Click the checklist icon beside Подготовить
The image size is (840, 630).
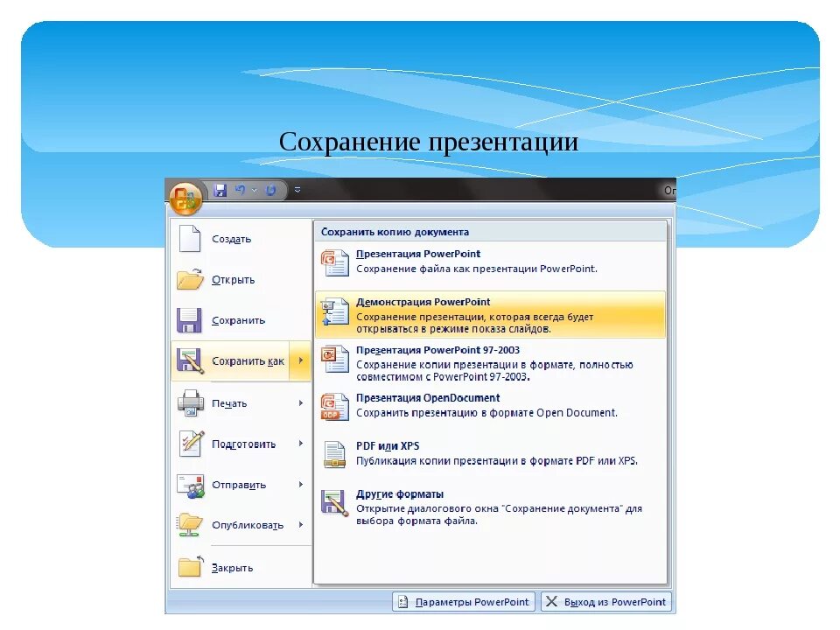click(x=191, y=444)
